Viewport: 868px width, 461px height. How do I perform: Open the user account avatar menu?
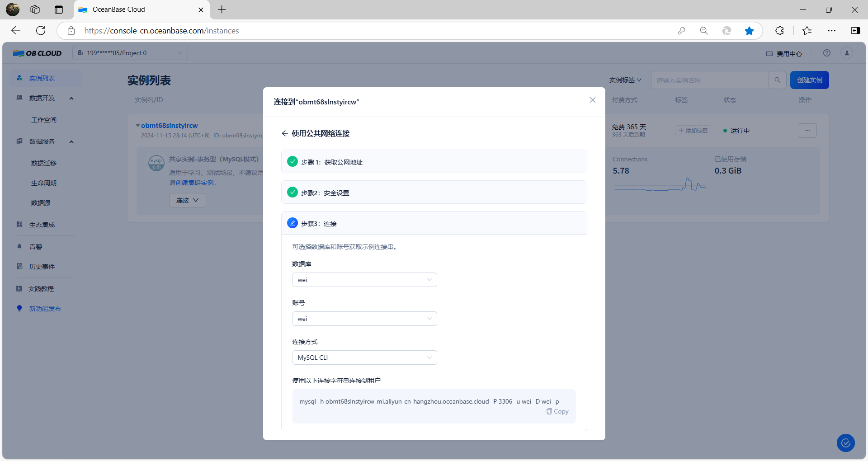[847, 53]
